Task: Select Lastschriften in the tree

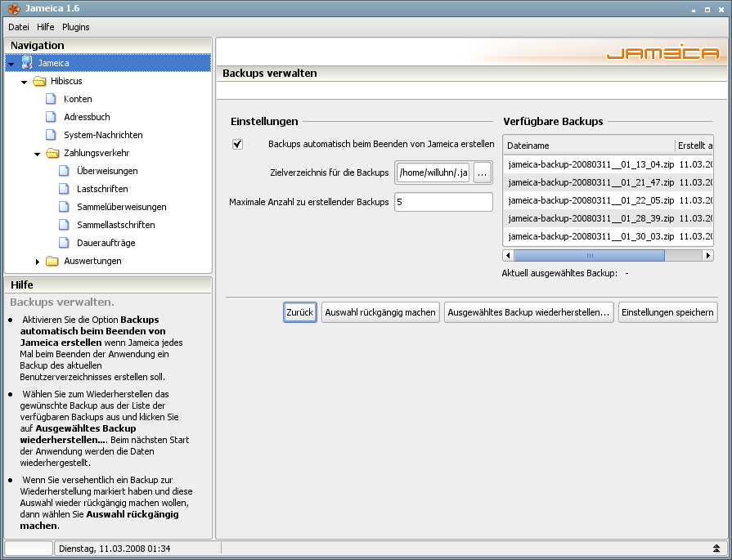Action: pyautogui.click(x=102, y=189)
